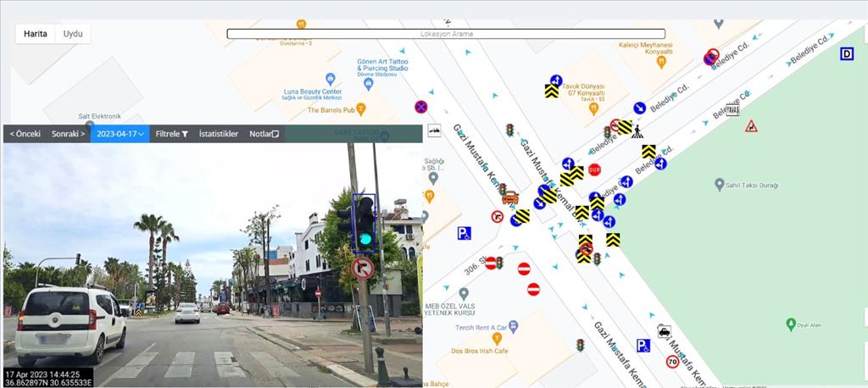Click detected traffic light box in photo
The height and width of the screenshot is (388, 868).
[x=364, y=223]
